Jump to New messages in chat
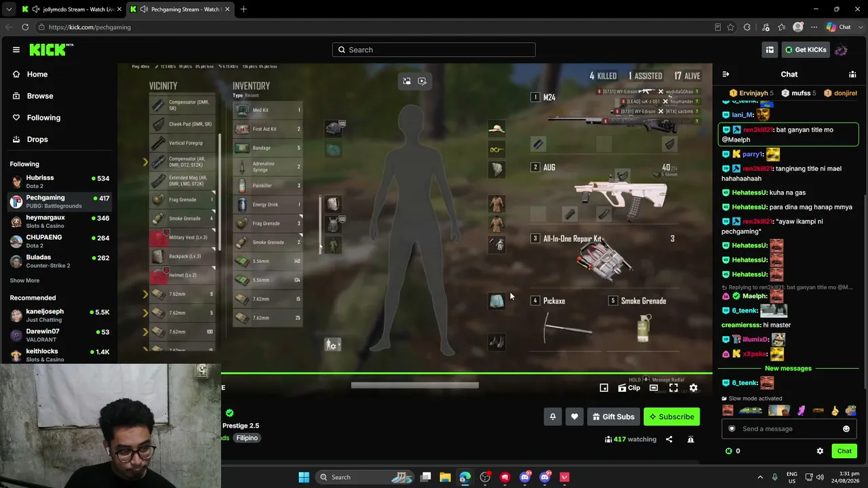The width and height of the screenshot is (868, 488). [x=788, y=368]
